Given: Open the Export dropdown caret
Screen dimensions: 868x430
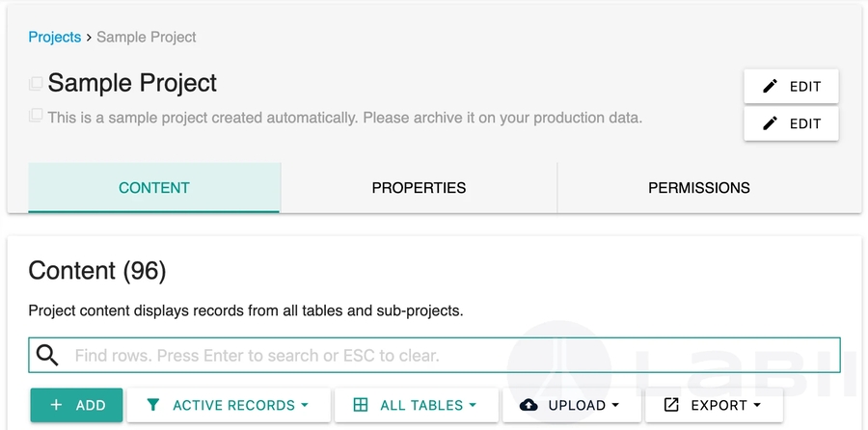Looking at the screenshot, I should pyautogui.click(x=757, y=406).
